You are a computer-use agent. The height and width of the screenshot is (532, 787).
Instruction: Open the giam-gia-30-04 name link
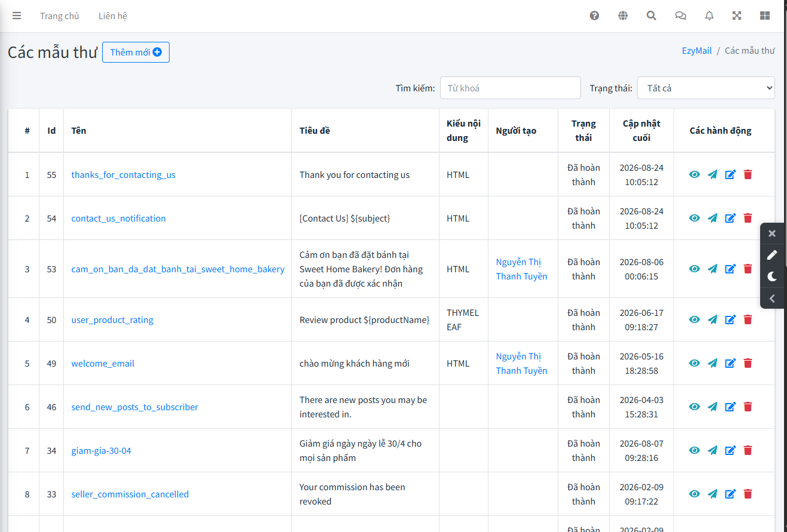(101, 451)
